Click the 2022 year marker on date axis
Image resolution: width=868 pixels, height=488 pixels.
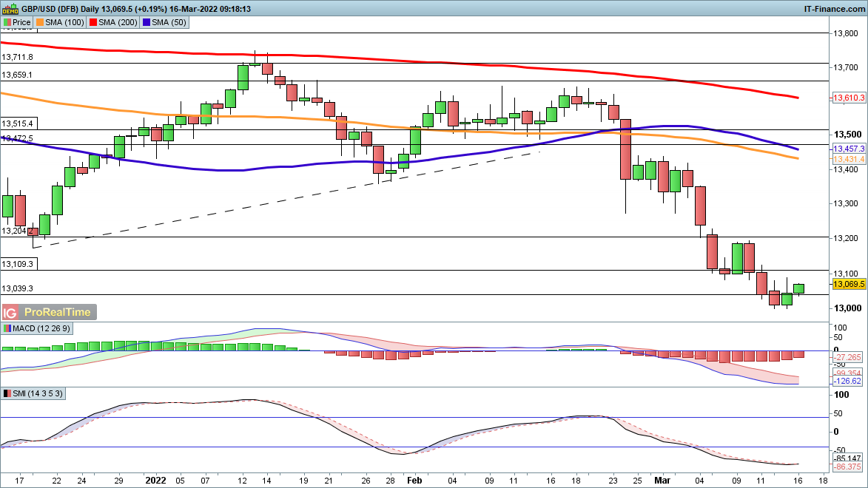click(155, 481)
